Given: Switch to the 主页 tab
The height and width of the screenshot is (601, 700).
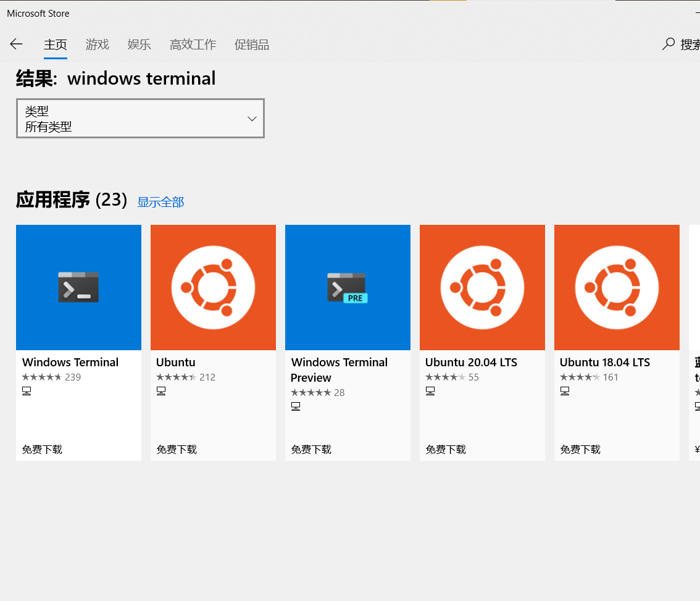Looking at the screenshot, I should (56, 44).
